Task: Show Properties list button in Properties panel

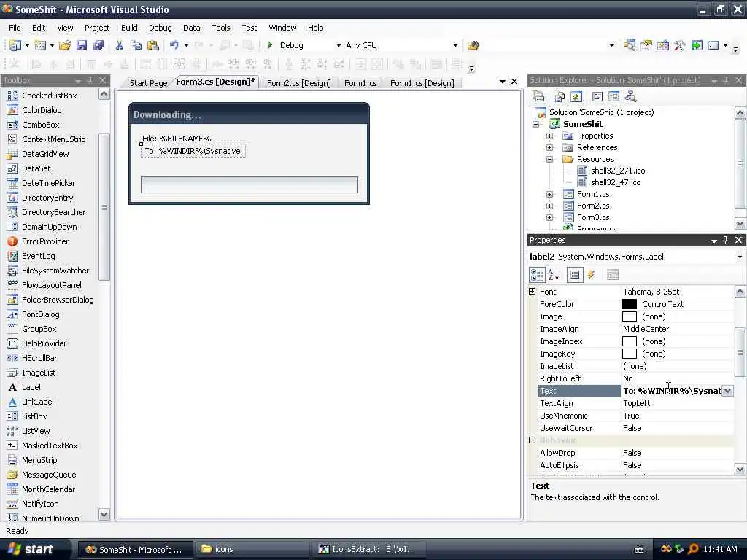Action: coord(575,275)
